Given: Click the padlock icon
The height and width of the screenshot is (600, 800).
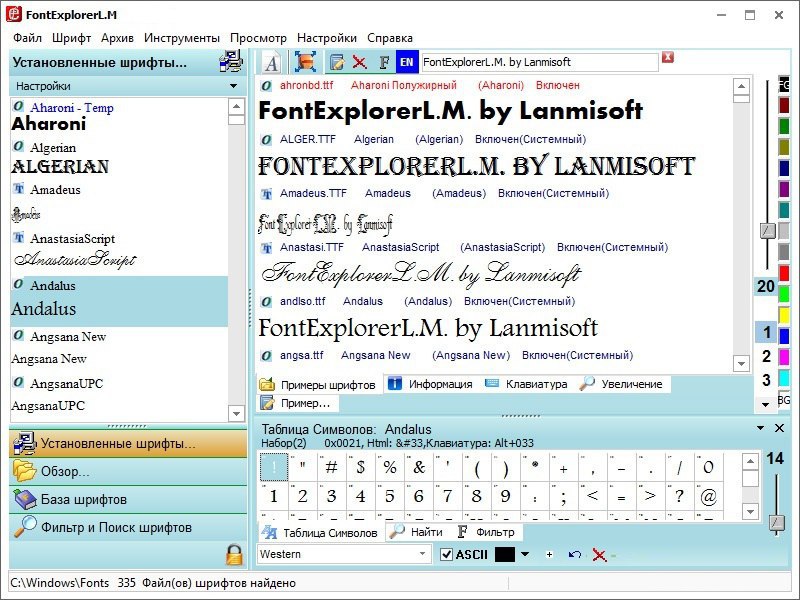Looking at the screenshot, I should pos(234,555).
